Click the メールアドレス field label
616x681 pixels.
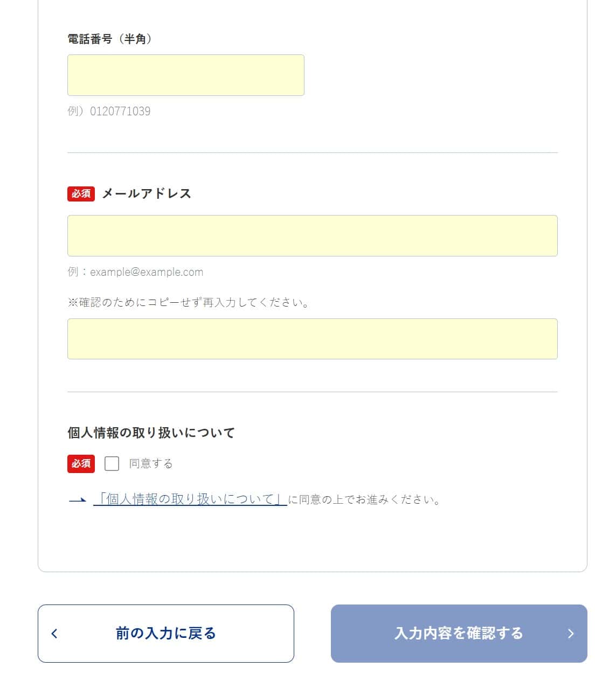click(147, 193)
